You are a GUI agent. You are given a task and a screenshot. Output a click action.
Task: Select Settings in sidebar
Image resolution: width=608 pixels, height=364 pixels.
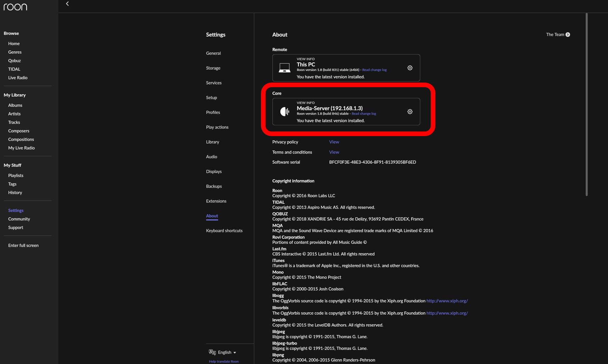click(16, 211)
